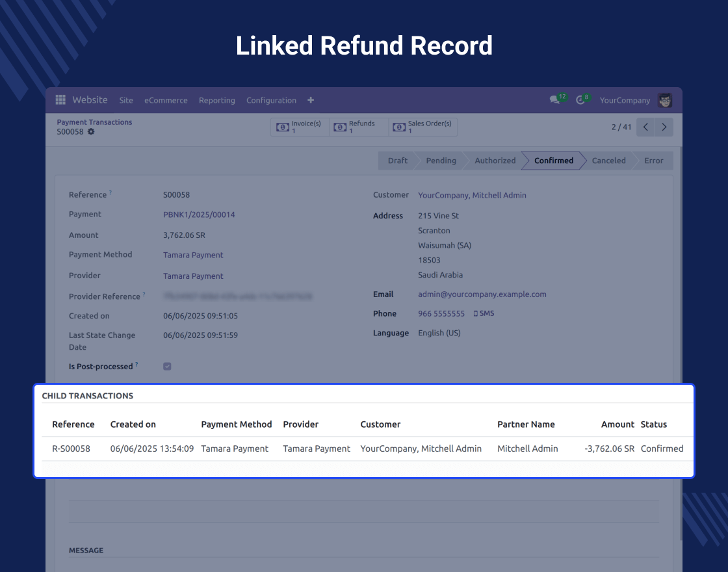Click Created on value 06/06/2025 09:51:05
This screenshot has width=728, height=572.
click(x=200, y=316)
